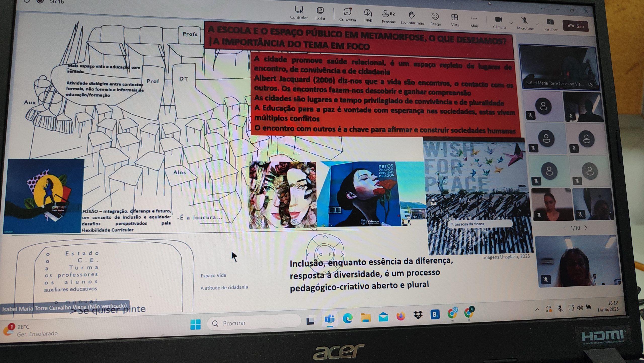
Task: Show hidden system tray icons chevron
Action: [x=537, y=309]
